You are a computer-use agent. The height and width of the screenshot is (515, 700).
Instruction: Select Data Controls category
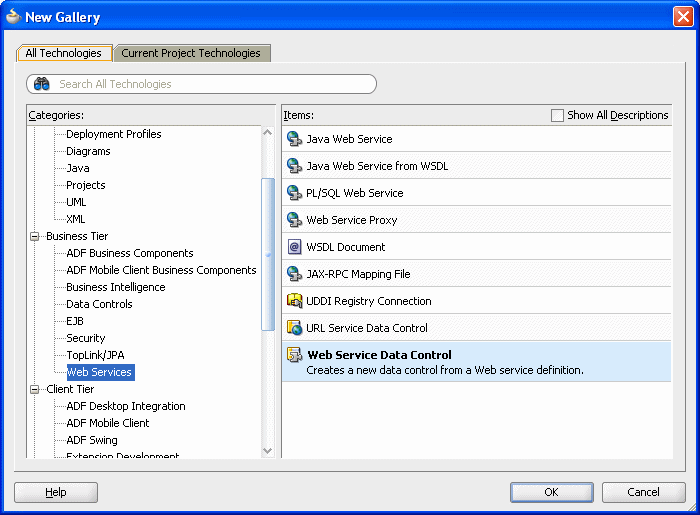(x=99, y=304)
